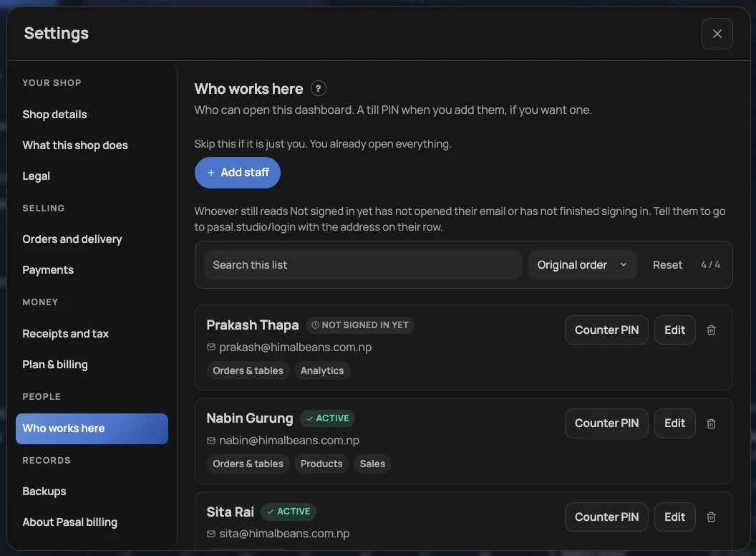756x556 pixels.
Task: Click the 4 / 4 count indicator
Action: pyautogui.click(x=710, y=264)
